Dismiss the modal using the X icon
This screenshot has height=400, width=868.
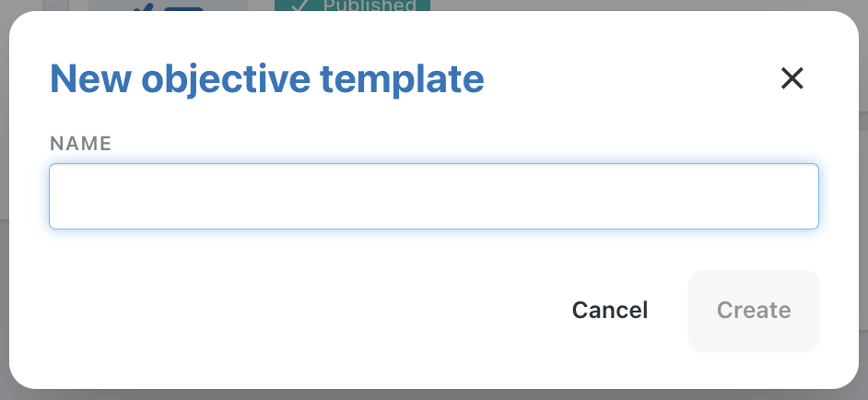point(792,78)
